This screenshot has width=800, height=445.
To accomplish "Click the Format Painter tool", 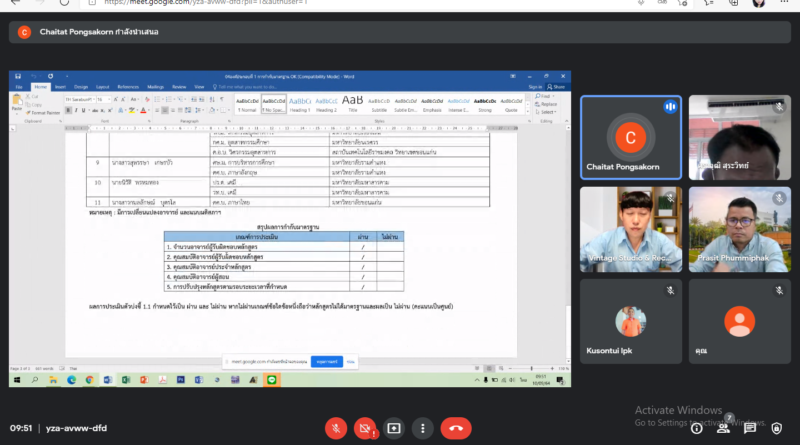I will [x=43, y=113].
